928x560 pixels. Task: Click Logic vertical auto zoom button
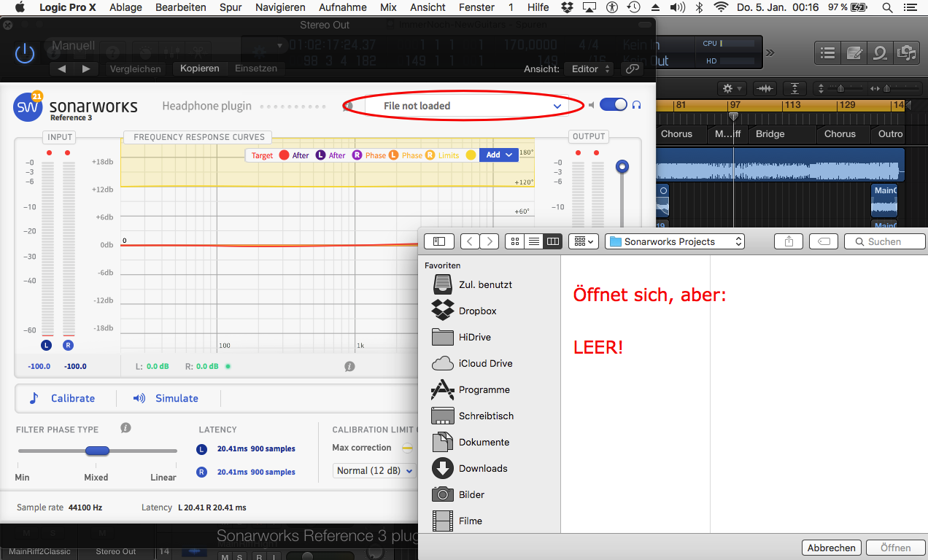[795, 88]
